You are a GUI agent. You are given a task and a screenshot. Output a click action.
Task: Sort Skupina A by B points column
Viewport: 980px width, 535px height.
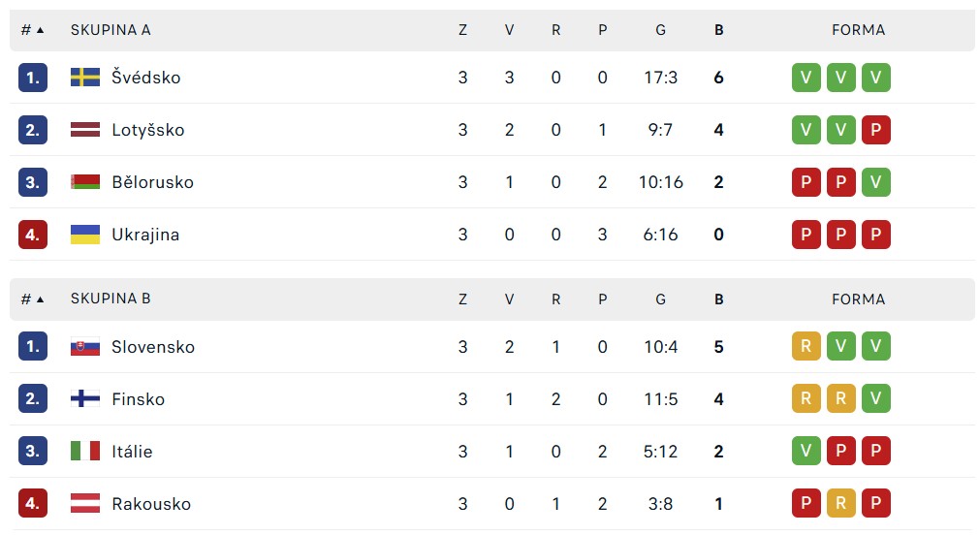(718, 30)
